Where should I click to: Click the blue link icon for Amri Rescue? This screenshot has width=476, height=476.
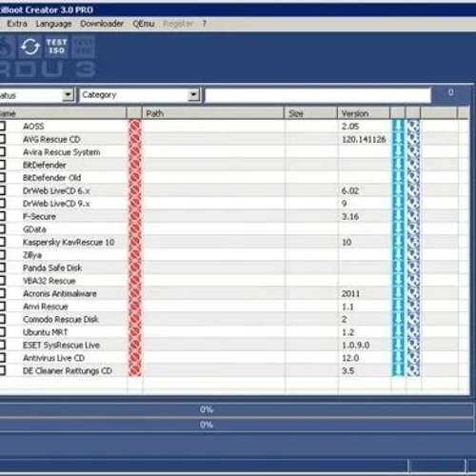413,307
